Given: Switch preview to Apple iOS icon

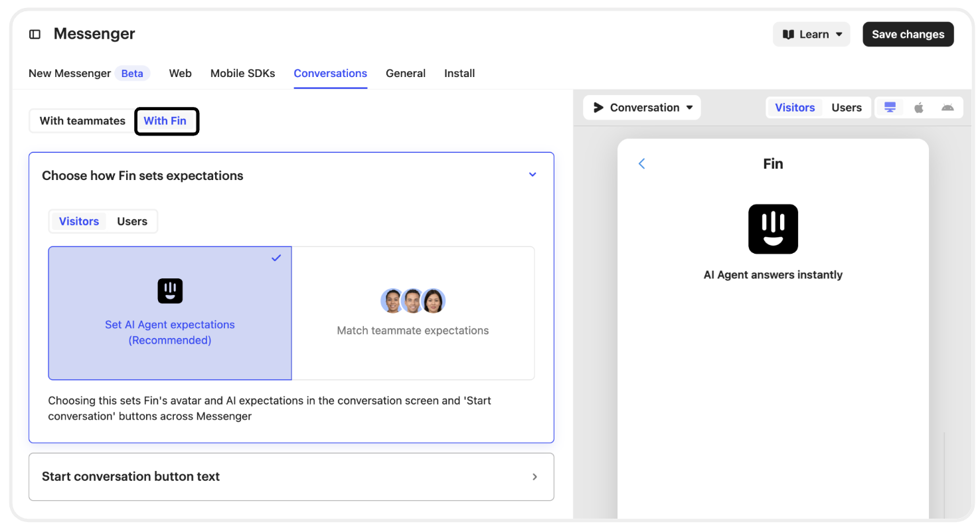Looking at the screenshot, I should tap(919, 108).
